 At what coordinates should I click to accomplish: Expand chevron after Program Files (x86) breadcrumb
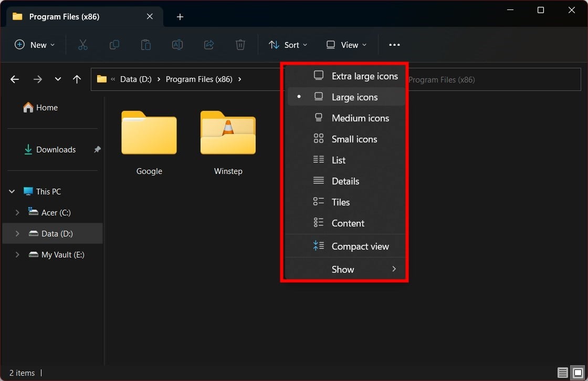click(x=239, y=79)
